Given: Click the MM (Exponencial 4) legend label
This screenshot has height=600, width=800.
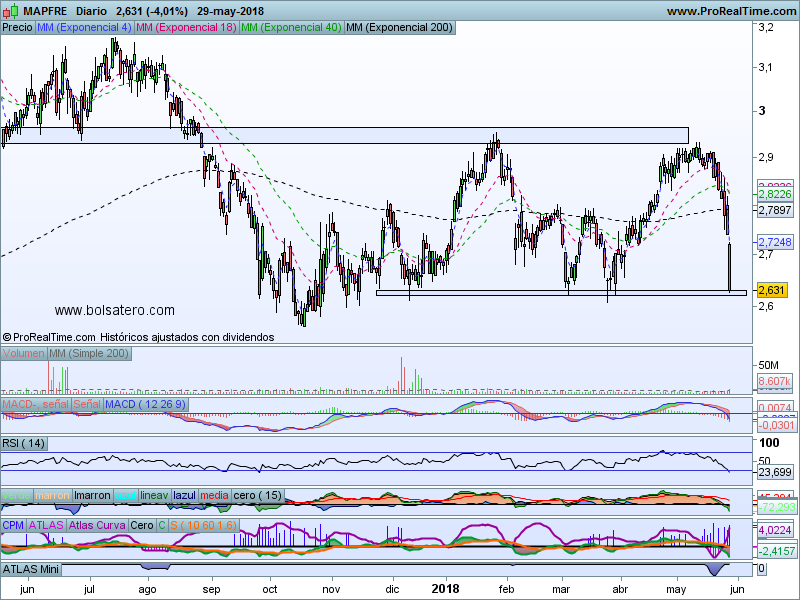Looking at the screenshot, I should coord(84,28).
